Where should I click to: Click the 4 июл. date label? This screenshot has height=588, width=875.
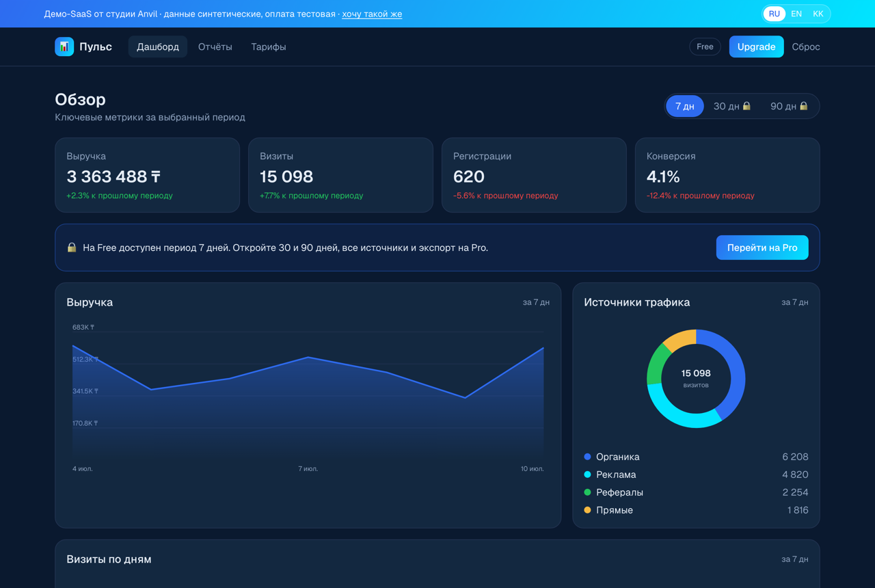coord(83,469)
